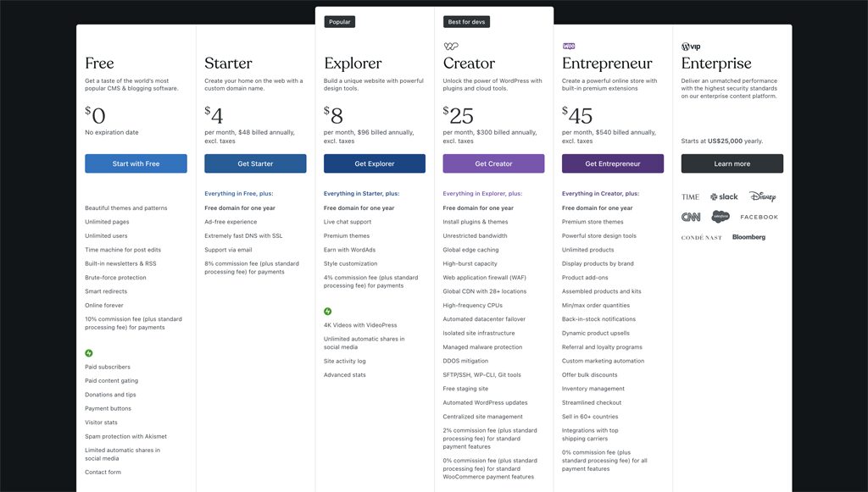Click the Slack logo
The image size is (868, 492).
tap(724, 196)
